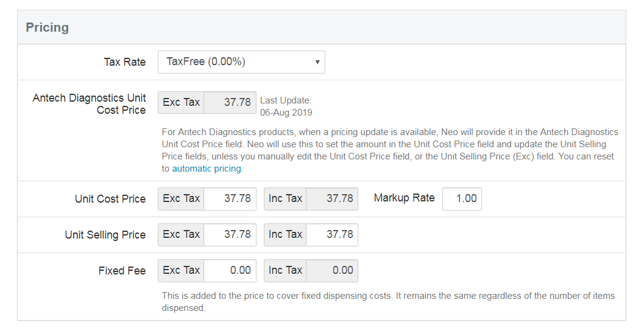Focus the Unit Cost Price Exc Tax input
The width and height of the screenshot is (644, 328).
pos(230,199)
